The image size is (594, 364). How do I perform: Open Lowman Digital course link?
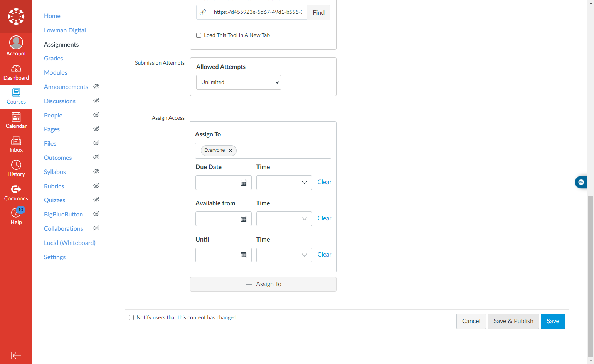(x=65, y=30)
